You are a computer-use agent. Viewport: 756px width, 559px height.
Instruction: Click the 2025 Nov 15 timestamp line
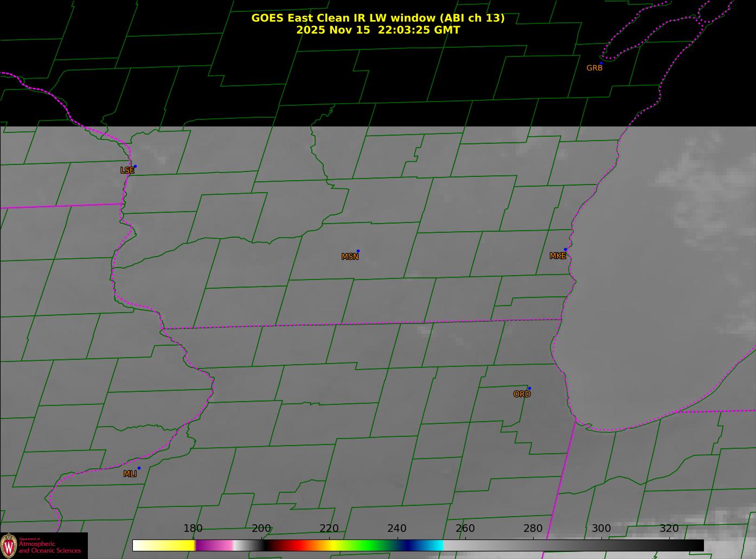tap(377, 30)
